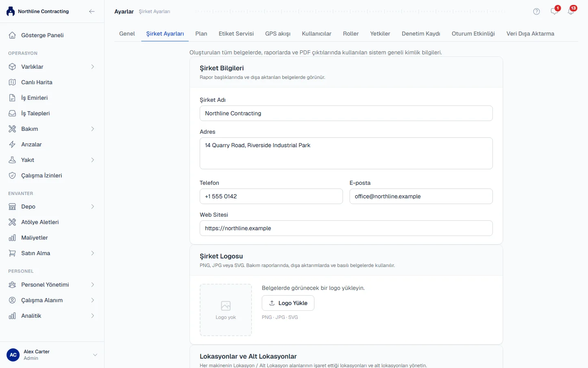Click the Çalışma İzinleri shield icon
Image resolution: width=588 pixels, height=368 pixels.
[x=12, y=175]
